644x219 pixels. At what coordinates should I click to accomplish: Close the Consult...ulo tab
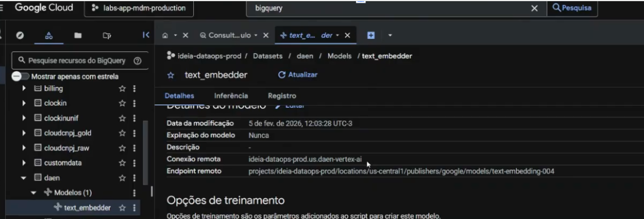266,35
